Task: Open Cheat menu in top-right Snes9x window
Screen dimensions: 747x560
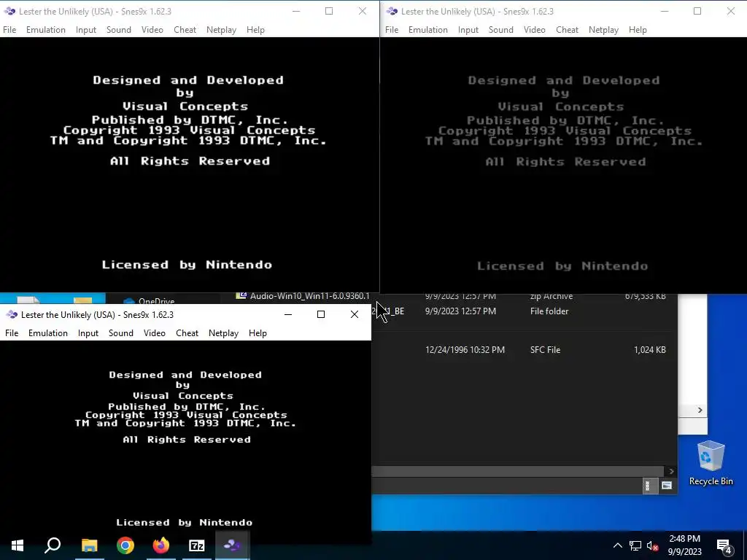Action: tap(567, 29)
